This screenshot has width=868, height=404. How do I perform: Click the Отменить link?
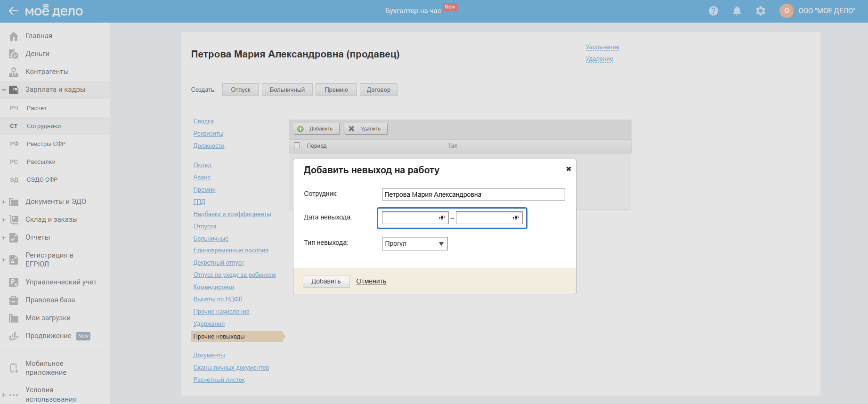click(x=371, y=281)
